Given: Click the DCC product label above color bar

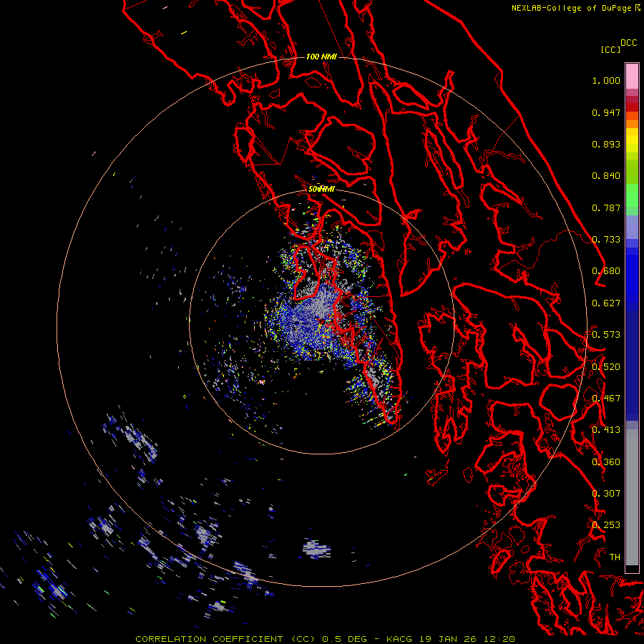Looking at the screenshot, I should (x=629, y=43).
